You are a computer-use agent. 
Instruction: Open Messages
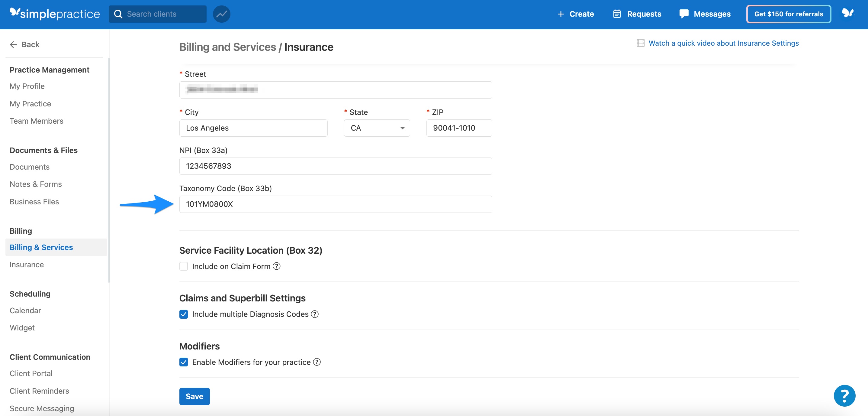point(705,14)
